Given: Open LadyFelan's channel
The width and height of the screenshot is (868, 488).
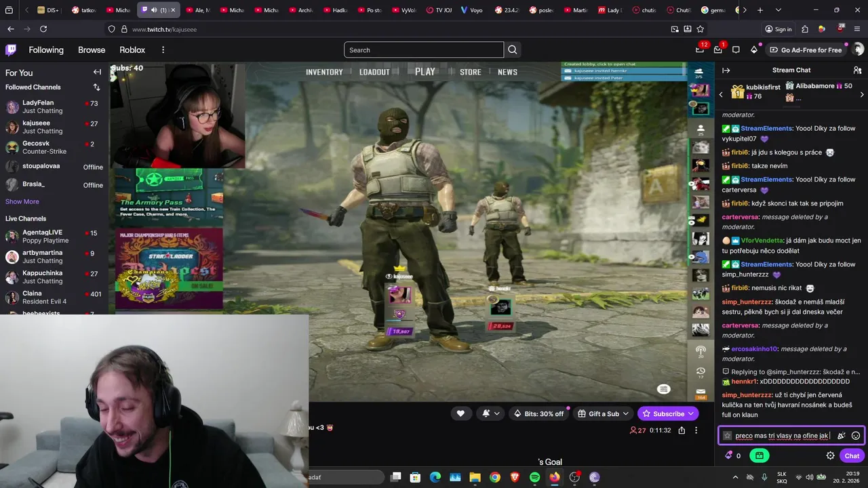Looking at the screenshot, I should [54, 106].
